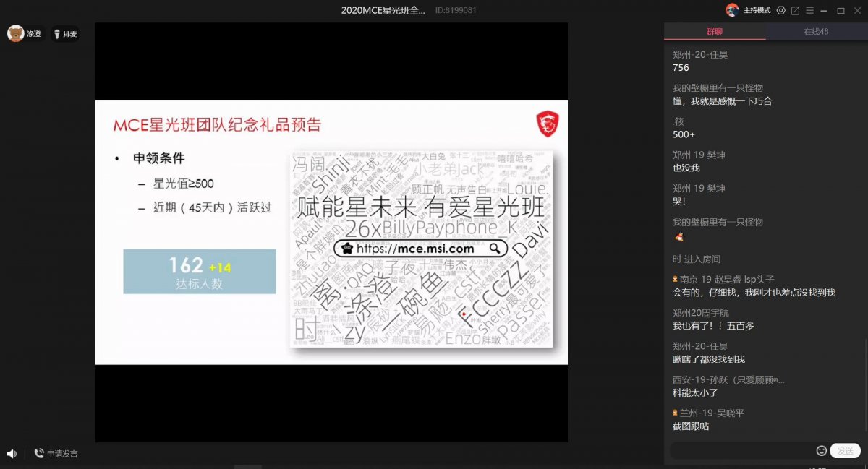
Task: Click the username .筱 in chat
Action: pyautogui.click(x=678, y=121)
